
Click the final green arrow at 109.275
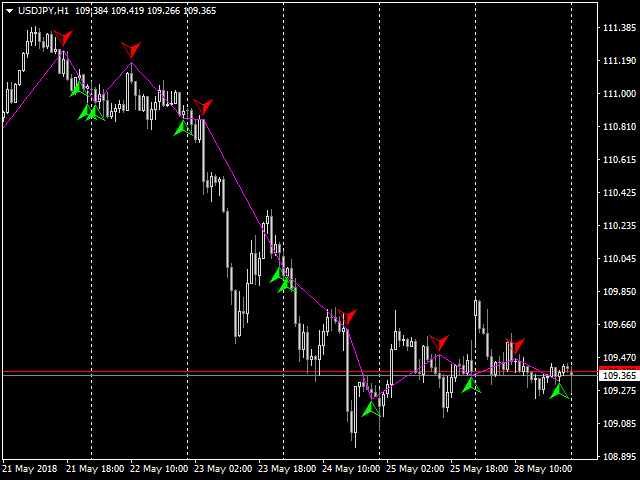(x=559, y=391)
